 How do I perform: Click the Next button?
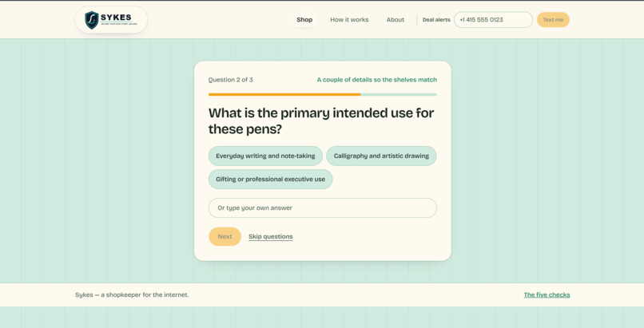[x=225, y=236]
